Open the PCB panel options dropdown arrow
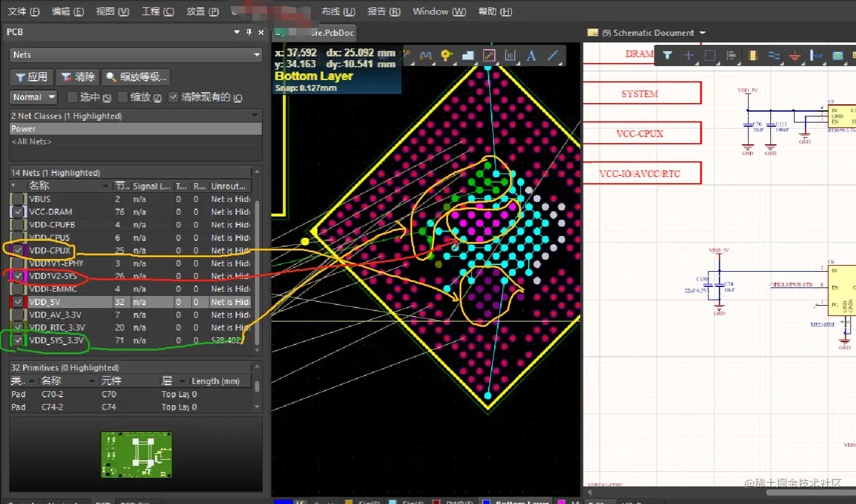 pos(237,32)
